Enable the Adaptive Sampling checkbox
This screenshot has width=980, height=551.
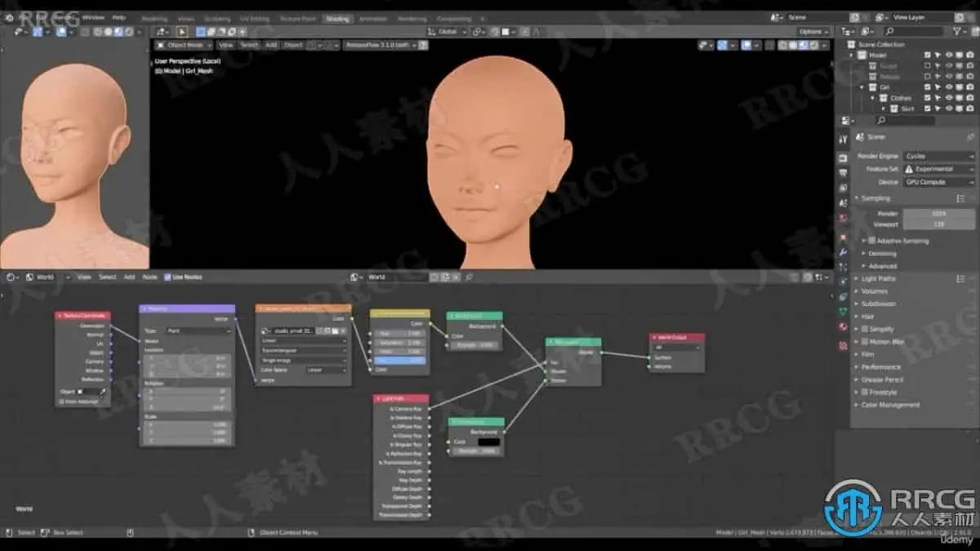pyautogui.click(x=872, y=241)
